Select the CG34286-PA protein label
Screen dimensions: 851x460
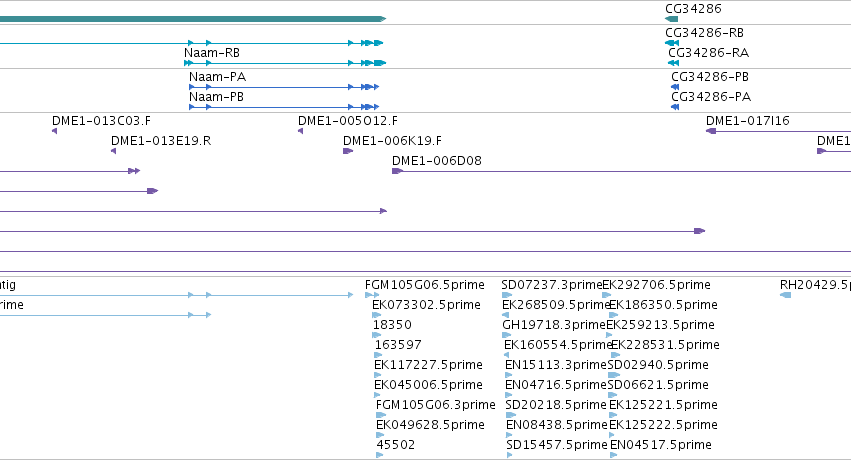(711, 97)
